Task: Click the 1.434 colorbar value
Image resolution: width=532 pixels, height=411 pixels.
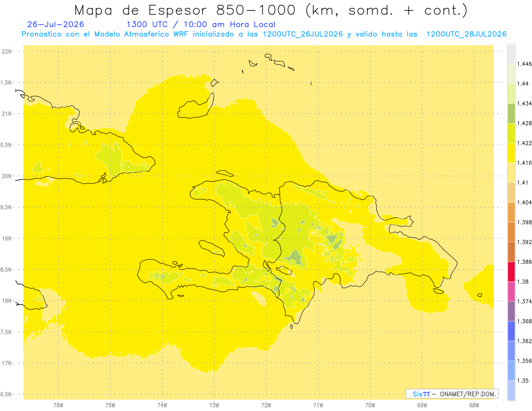Action: 524,104
